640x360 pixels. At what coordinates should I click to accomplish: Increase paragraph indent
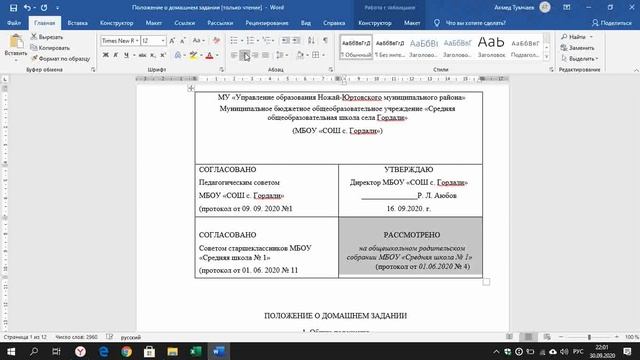(296, 40)
